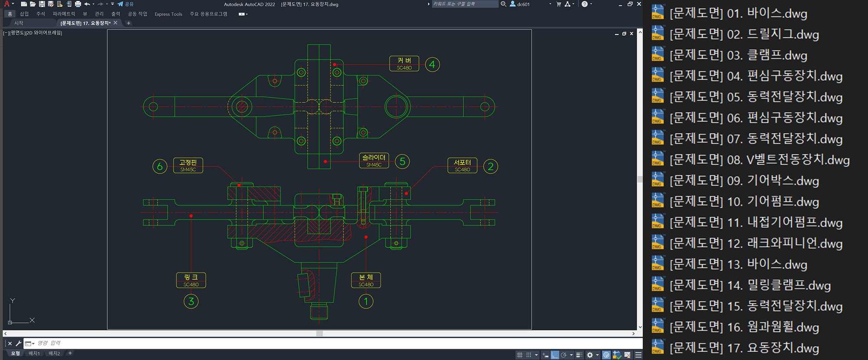The image size is (868, 360).
Task: Open the 뷰 ribbon tab
Action: pyautogui.click(x=85, y=14)
